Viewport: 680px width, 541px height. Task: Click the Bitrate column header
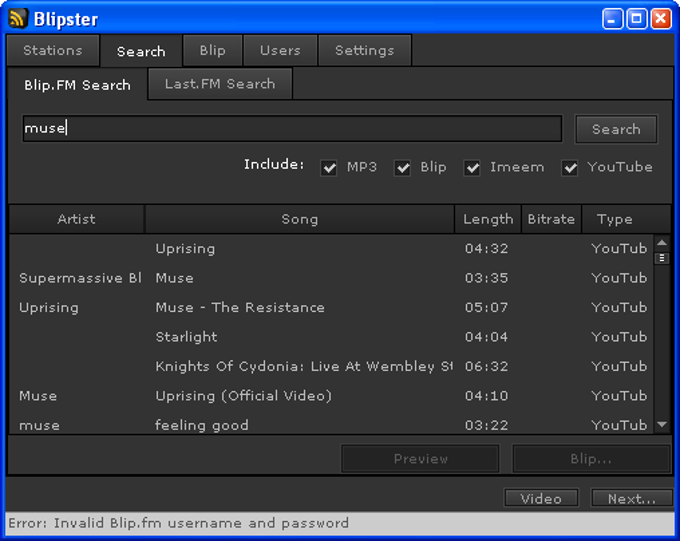coord(551,219)
